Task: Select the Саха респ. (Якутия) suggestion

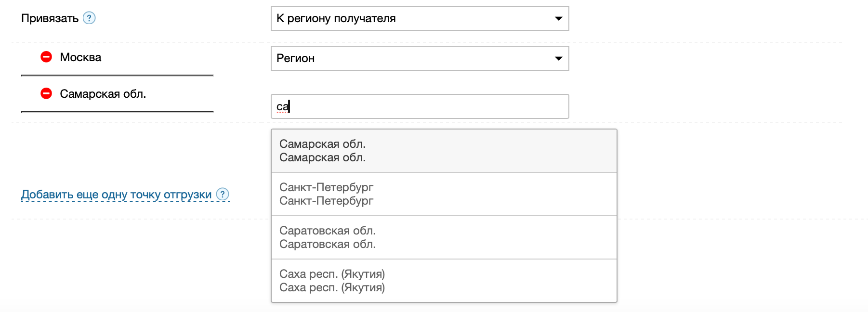Action: (x=443, y=281)
